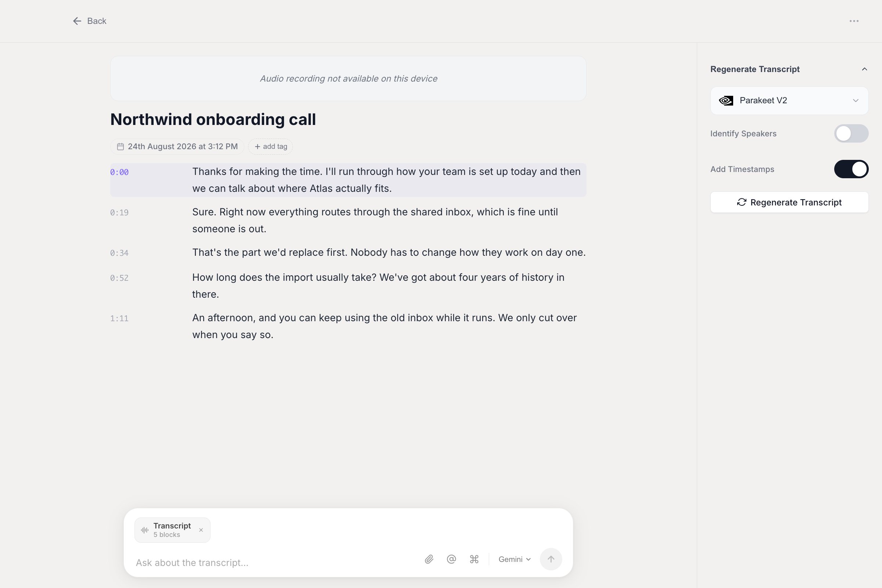Click the waveform icon in Transcript chip
The width and height of the screenshot is (882, 588).
point(145,530)
